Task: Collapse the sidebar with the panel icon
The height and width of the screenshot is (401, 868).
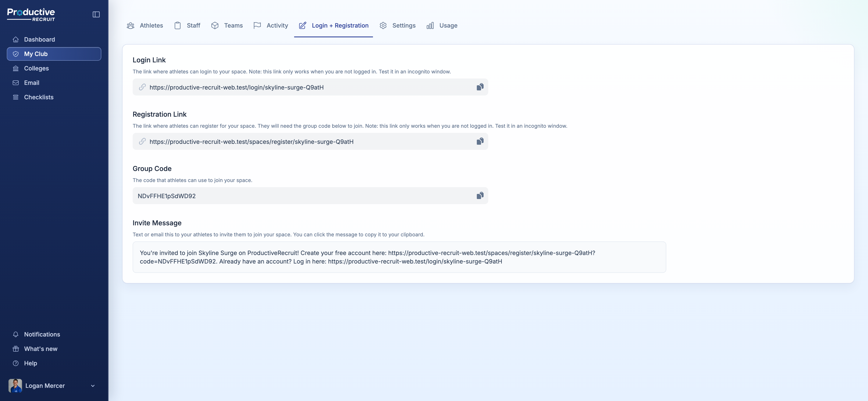Action: 96,14
